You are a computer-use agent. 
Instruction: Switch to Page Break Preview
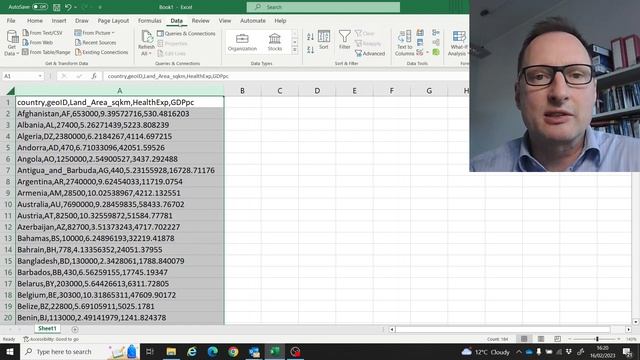(x=558, y=339)
